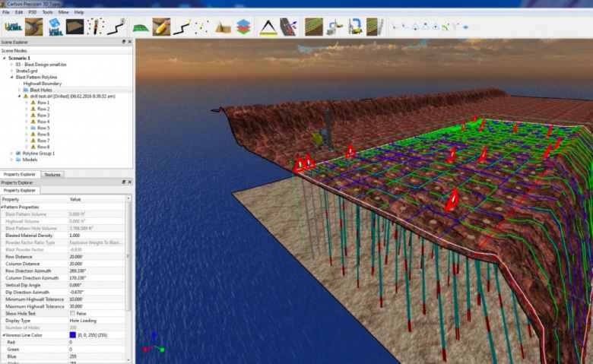This screenshot has height=364, width=593.
Task: Click the yellow excavator toolbar icon
Action: tap(355, 27)
